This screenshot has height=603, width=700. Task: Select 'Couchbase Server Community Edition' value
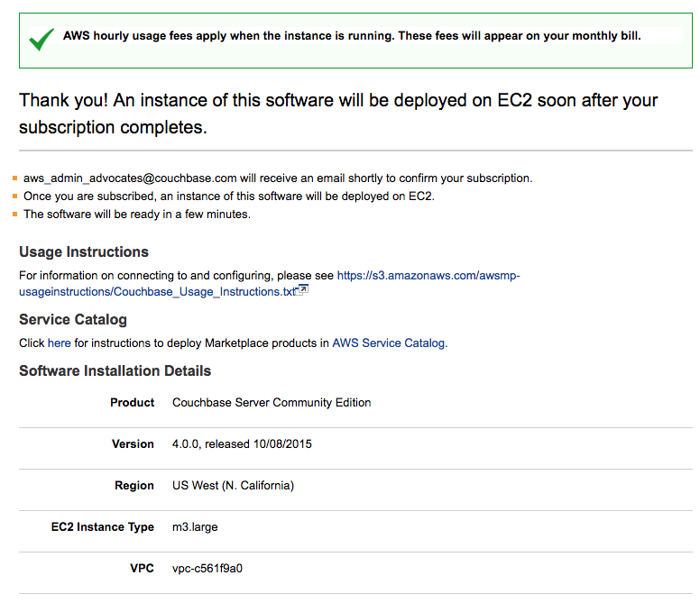[x=272, y=403]
